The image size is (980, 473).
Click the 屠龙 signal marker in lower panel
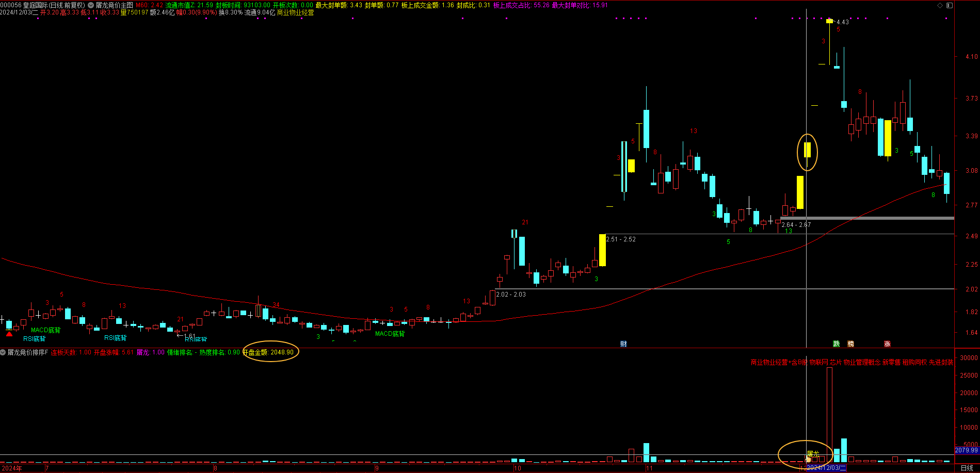(813, 454)
